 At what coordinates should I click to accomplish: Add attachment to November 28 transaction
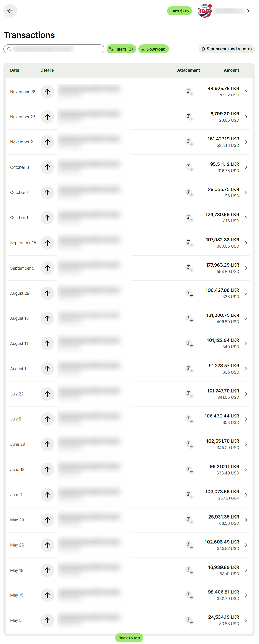(x=189, y=92)
